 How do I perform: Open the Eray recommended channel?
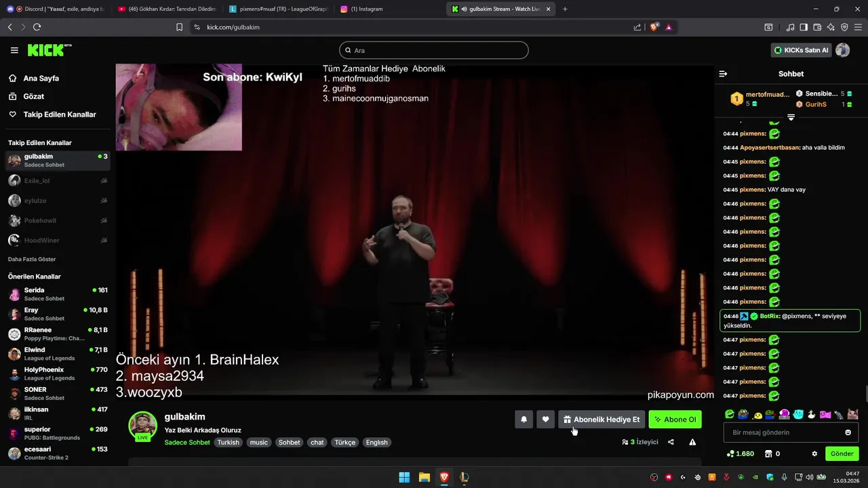click(58, 314)
